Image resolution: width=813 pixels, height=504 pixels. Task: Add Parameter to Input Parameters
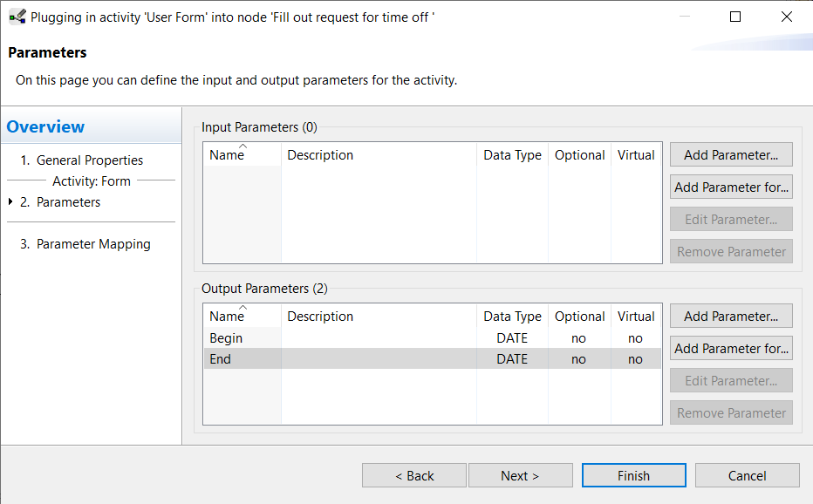pyautogui.click(x=731, y=154)
